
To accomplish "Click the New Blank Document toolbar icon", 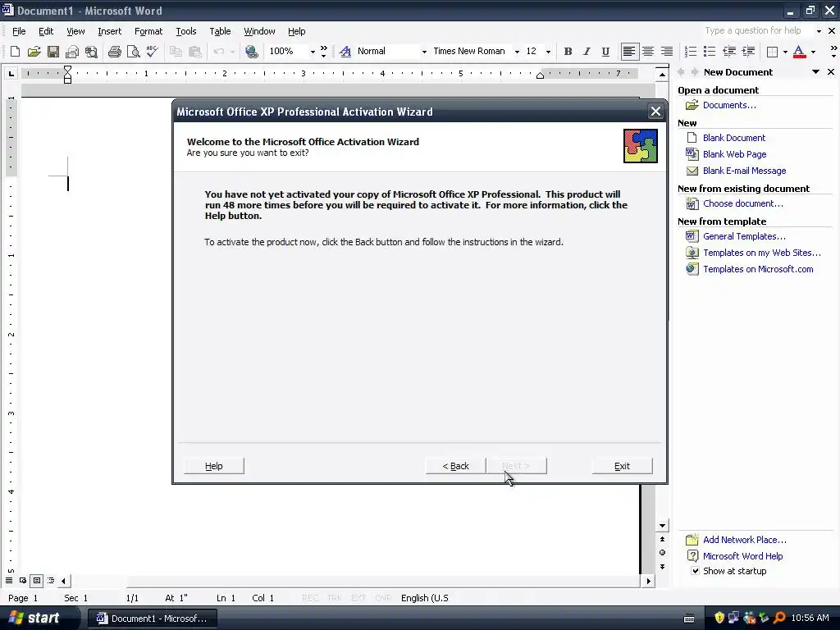I will 15,52.
